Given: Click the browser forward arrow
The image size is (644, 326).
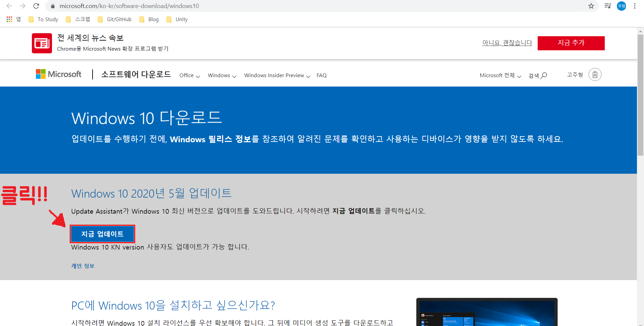Looking at the screenshot, I should pos(22,6).
